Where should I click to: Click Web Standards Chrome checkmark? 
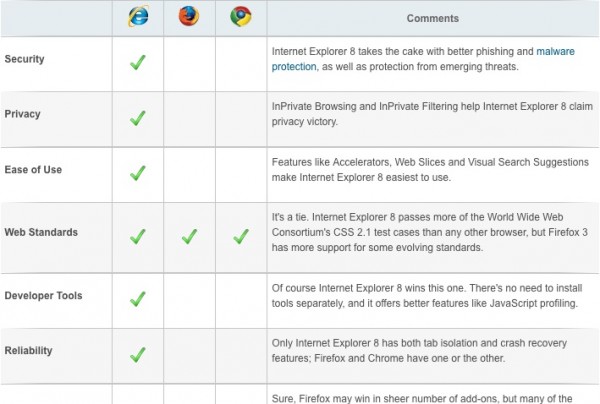pyautogui.click(x=241, y=236)
